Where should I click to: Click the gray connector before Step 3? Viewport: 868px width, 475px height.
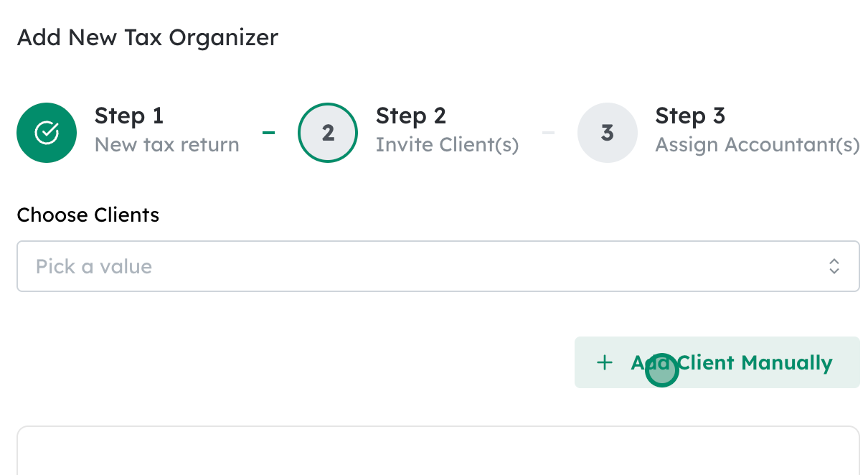pos(548,133)
